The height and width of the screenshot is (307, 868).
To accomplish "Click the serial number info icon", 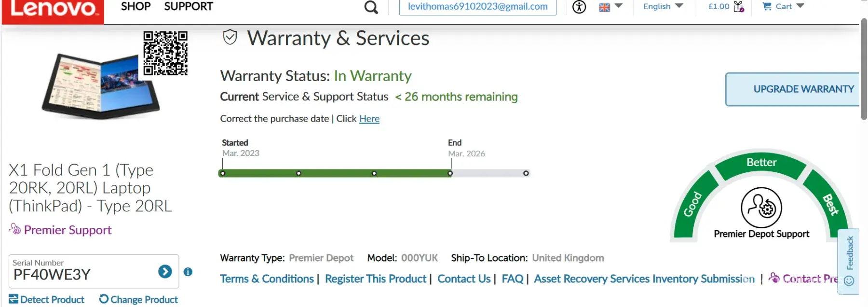I will [x=188, y=272].
